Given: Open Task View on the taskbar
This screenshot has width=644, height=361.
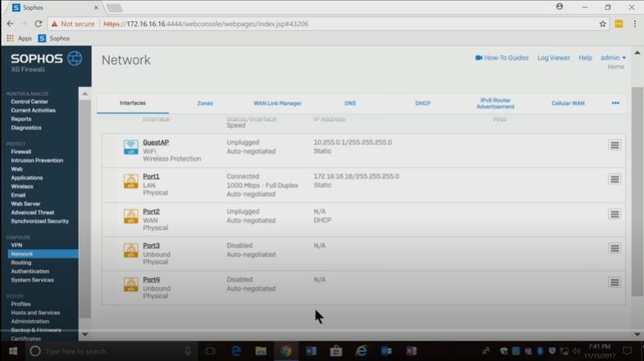Looking at the screenshot, I should (x=210, y=351).
